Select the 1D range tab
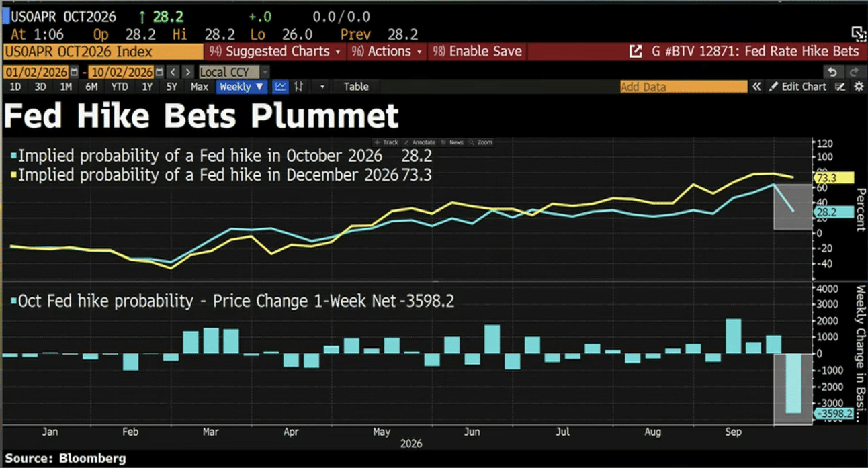The height and width of the screenshot is (468, 868). point(15,87)
